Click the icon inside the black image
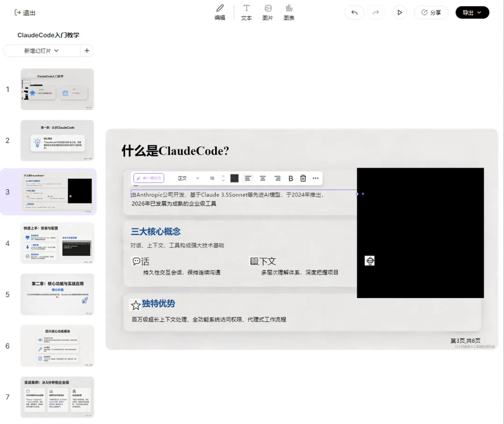This screenshot has width=504, height=424. click(370, 261)
